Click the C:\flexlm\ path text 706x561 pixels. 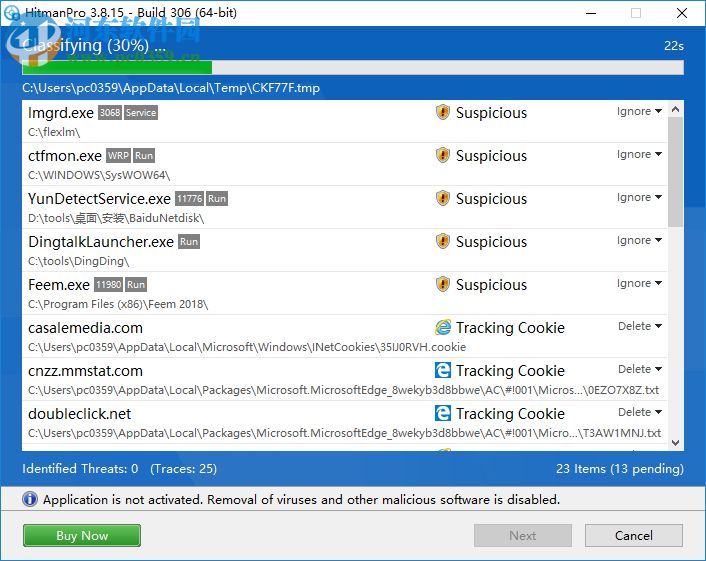54,132
